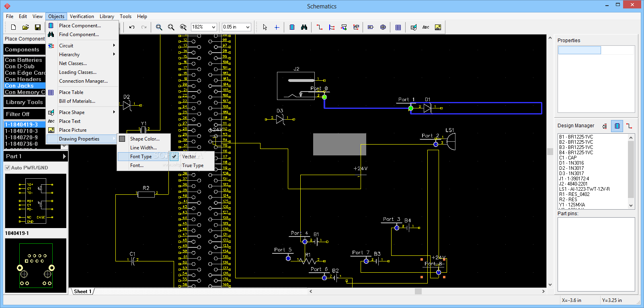Click the component footprint preview thumbnail
Screen dimensions: 644x308
pyautogui.click(x=35, y=265)
